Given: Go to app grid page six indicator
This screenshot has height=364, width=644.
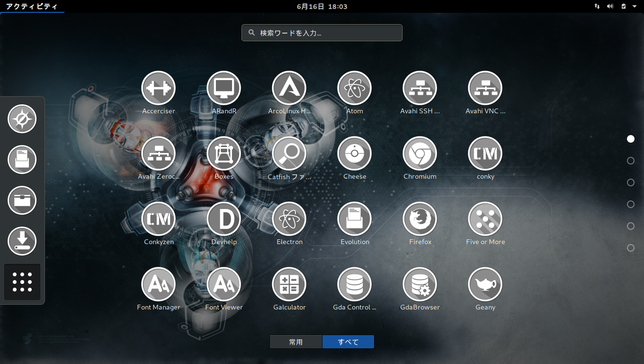Looking at the screenshot, I should 631,248.
